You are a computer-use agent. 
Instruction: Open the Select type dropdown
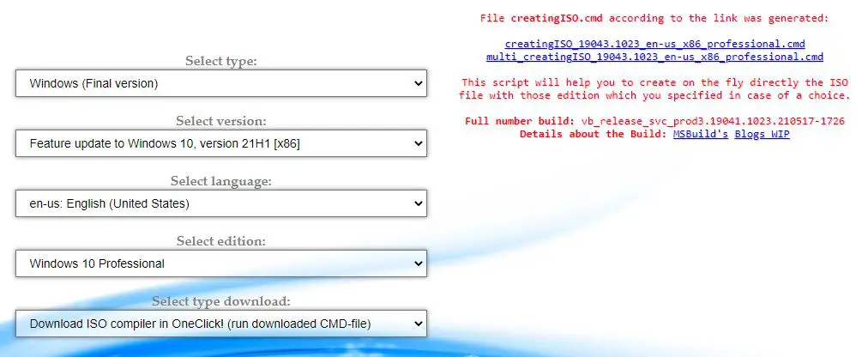221,83
